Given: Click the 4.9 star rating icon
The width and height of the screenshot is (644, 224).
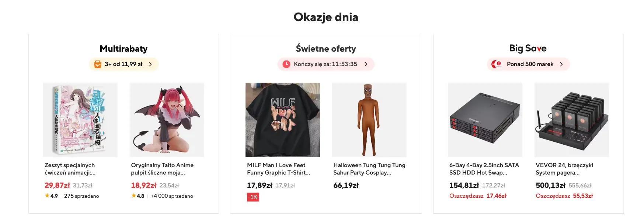Looking at the screenshot, I should [x=47, y=196].
